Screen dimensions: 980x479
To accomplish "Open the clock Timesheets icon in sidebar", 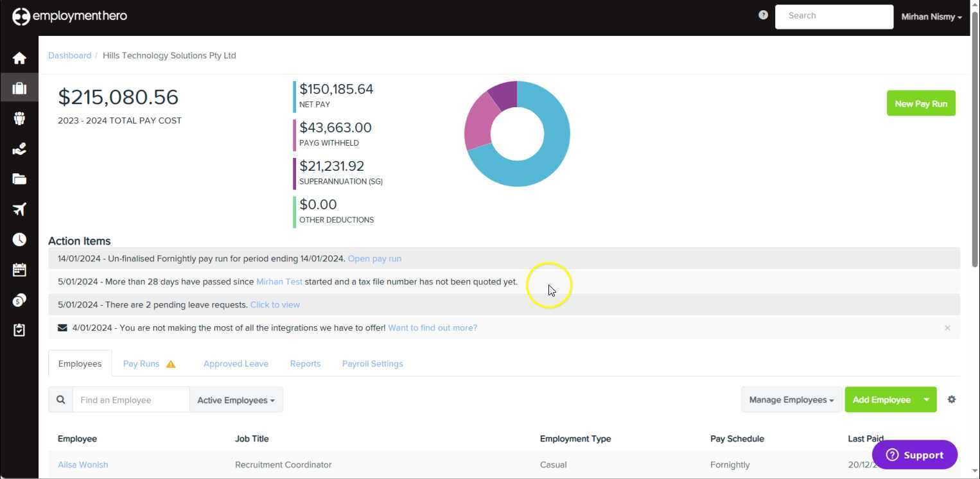I will point(19,239).
